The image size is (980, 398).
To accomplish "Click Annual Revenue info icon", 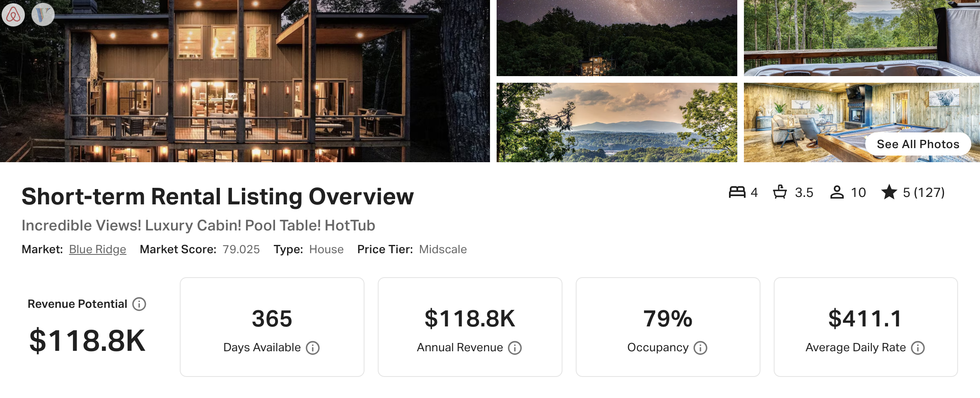I will [515, 348].
